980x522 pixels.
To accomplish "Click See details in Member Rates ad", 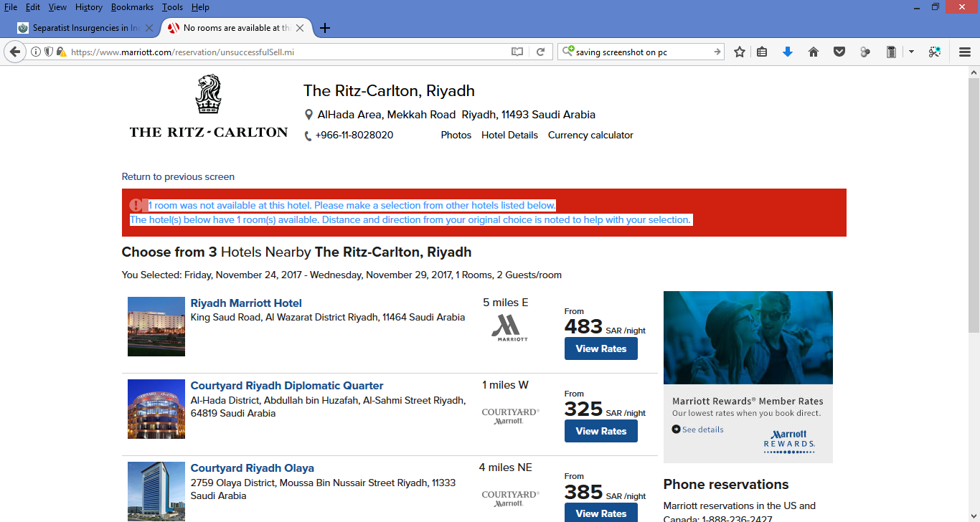I will 702,430.
